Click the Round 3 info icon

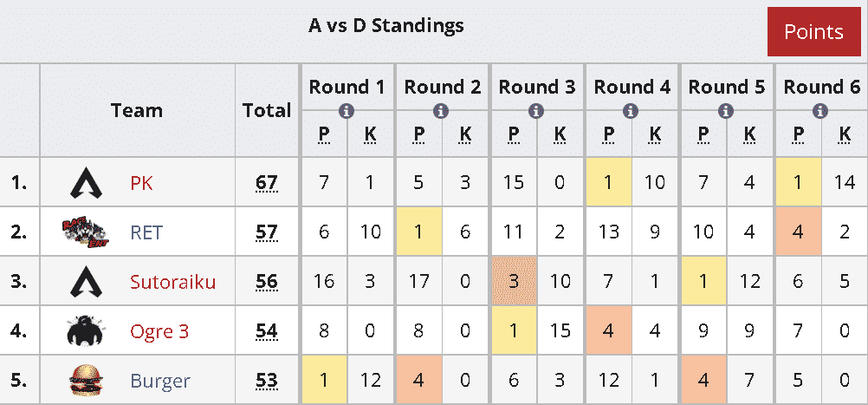coord(536,111)
